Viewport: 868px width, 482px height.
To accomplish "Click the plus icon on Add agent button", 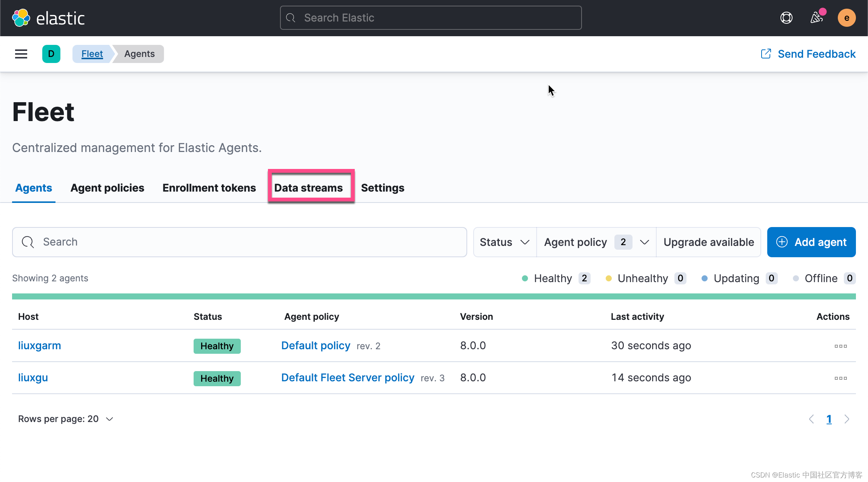I will pos(782,242).
